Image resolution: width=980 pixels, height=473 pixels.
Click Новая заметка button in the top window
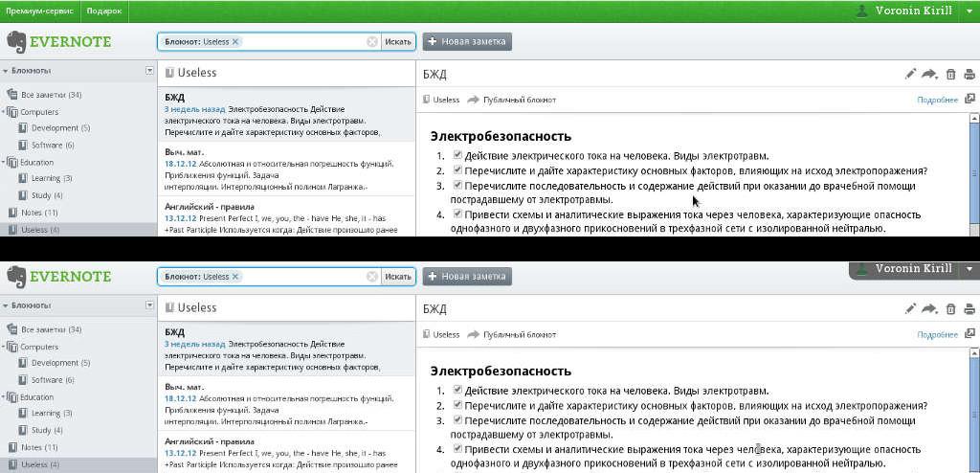coord(467,42)
